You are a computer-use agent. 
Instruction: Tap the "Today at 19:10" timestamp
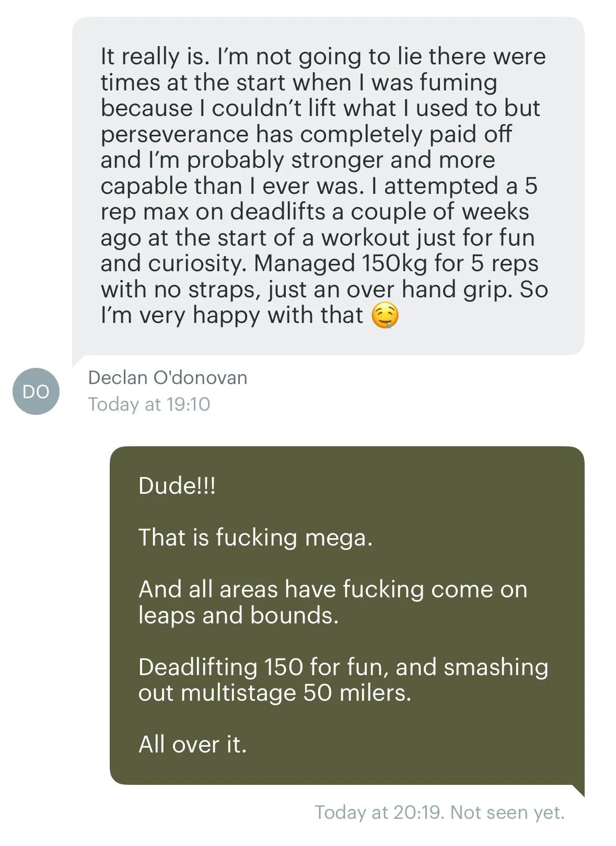[149, 404]
